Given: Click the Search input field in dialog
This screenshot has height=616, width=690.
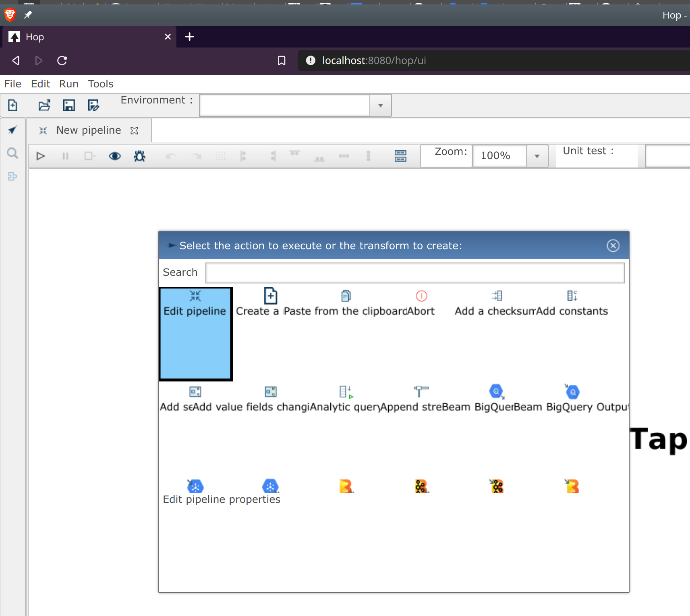Looking at the screenshot, I should coord(415,273).
